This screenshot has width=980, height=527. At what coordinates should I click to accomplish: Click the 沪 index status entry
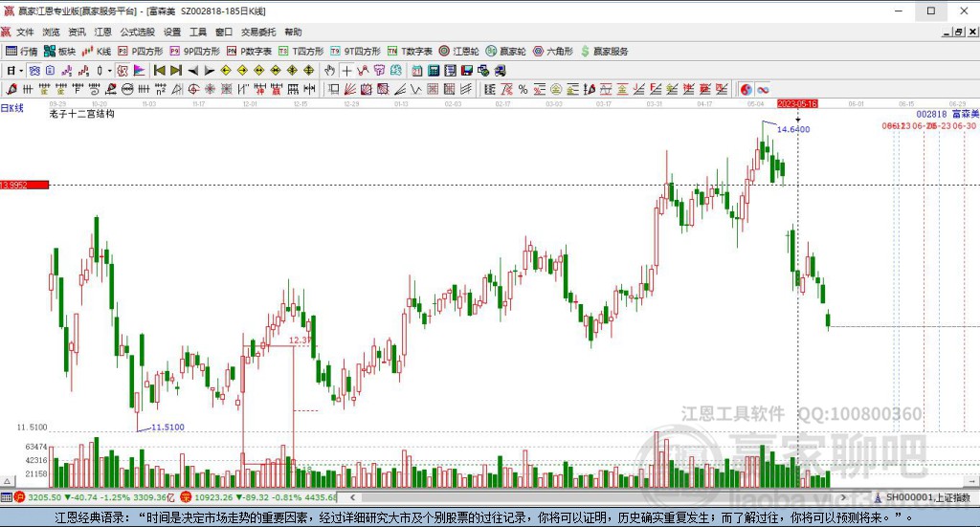coord(95,497)
